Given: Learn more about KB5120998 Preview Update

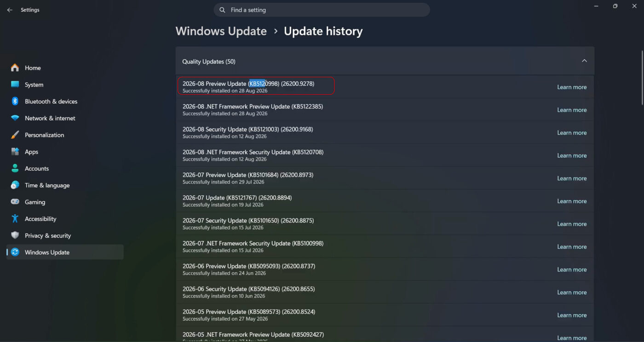Looking at the screenshot, I should click(x=572, y=87).
